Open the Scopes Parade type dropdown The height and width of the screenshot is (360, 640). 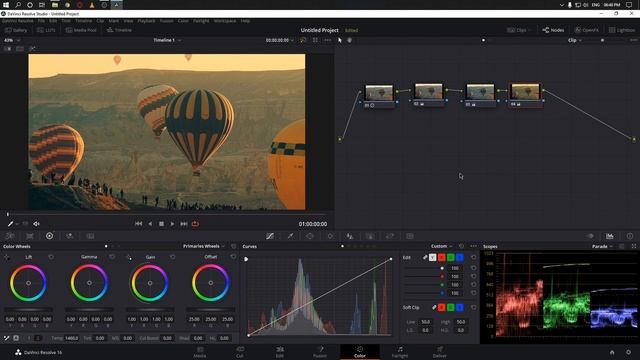(602, 246)
